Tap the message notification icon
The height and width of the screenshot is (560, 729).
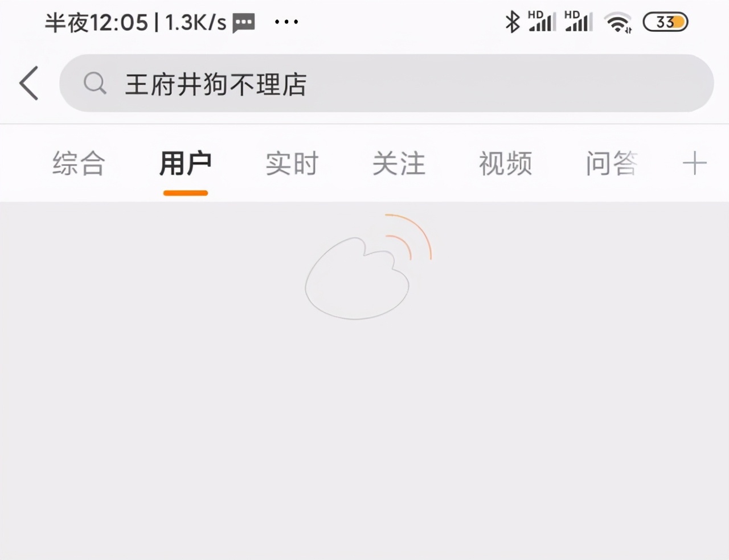pos(244,23)
